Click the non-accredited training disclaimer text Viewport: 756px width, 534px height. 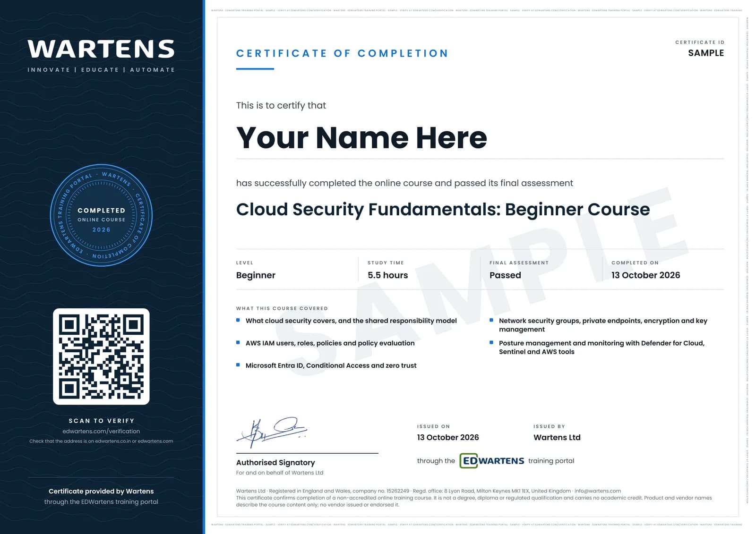point(474,501)
